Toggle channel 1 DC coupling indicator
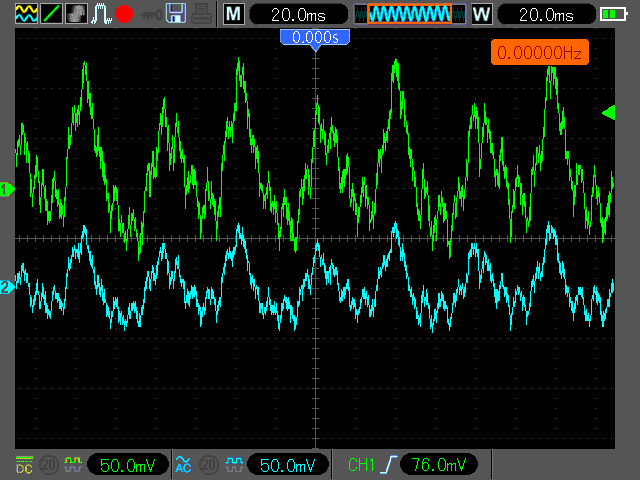Screen dimensions: 640x480 click(x=26, y=465)
